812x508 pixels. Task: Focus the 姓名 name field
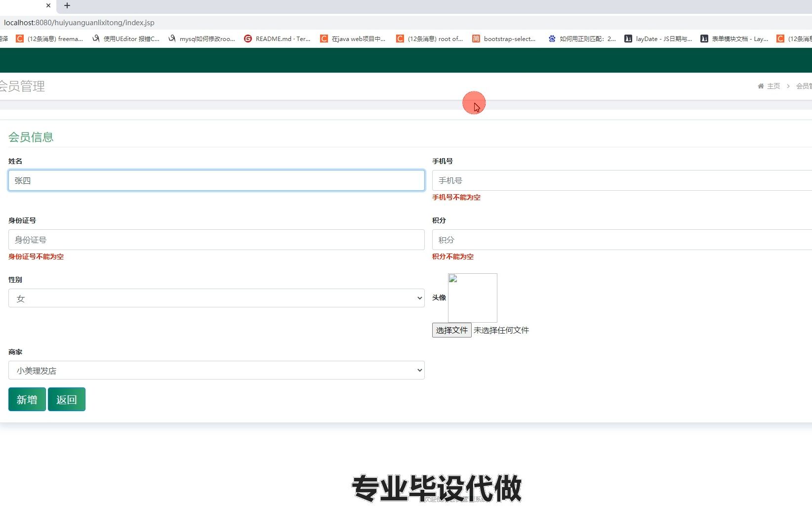[x=216, y=180]
